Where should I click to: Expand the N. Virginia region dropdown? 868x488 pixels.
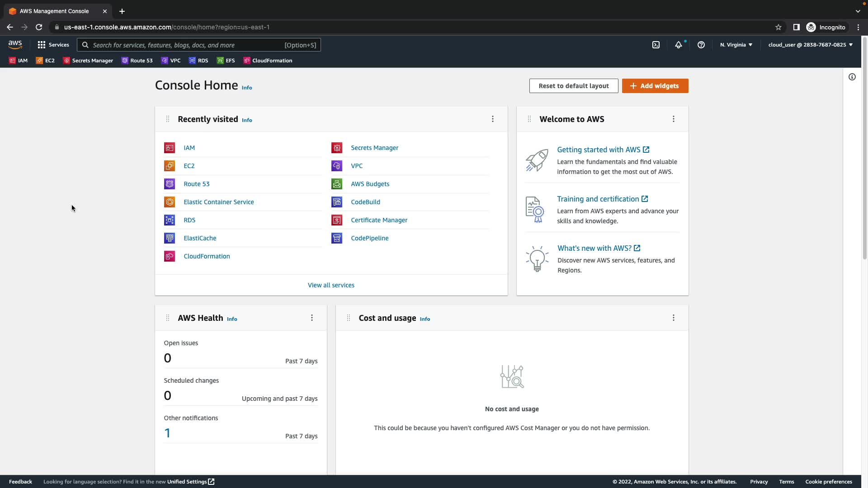coord(736,45)
